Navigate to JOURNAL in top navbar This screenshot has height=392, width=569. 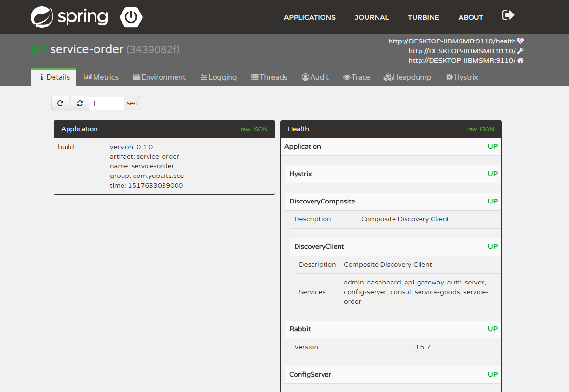click(x=372, y=17)
